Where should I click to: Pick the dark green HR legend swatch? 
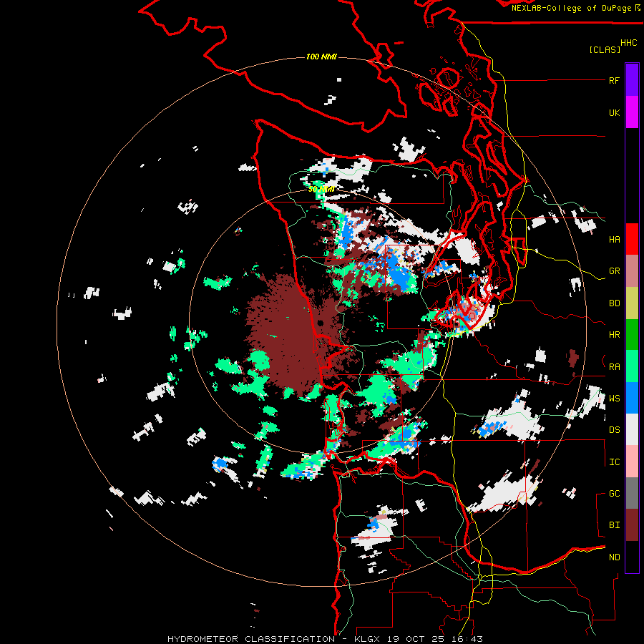(632, 335)
